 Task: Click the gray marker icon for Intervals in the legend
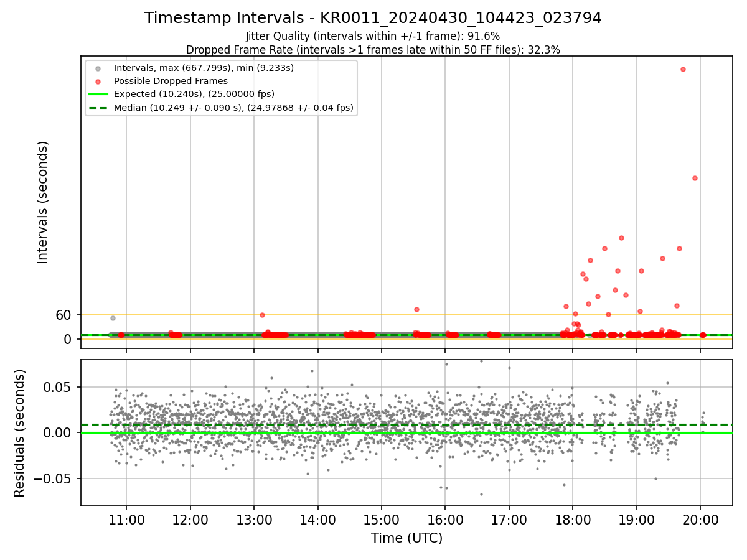98,68
